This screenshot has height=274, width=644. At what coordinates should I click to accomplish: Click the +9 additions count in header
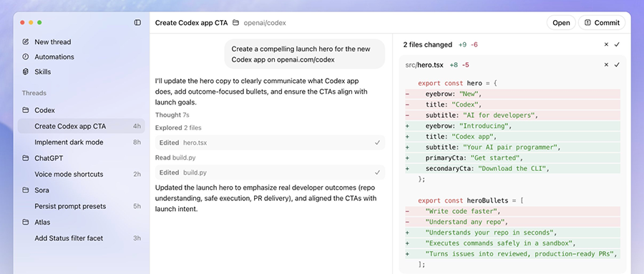[x=462, y=44]
